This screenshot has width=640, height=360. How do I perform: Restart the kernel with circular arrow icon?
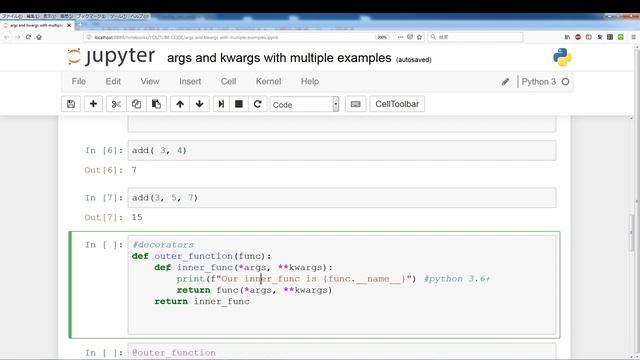coord(258,104)
